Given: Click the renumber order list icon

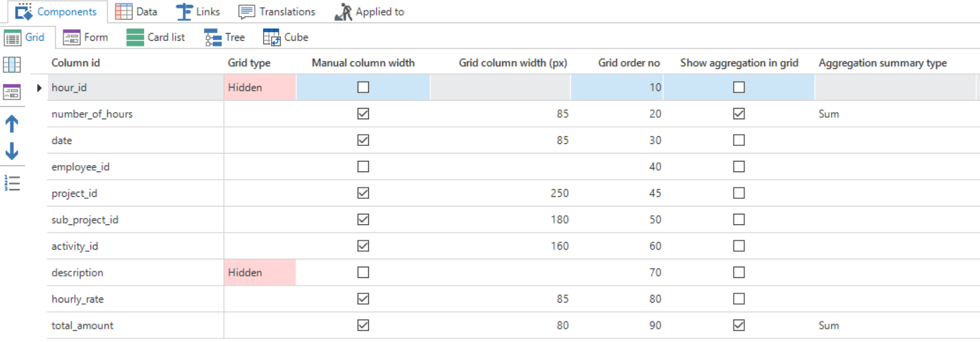Looking at the screenshot, I should point(12,183).
